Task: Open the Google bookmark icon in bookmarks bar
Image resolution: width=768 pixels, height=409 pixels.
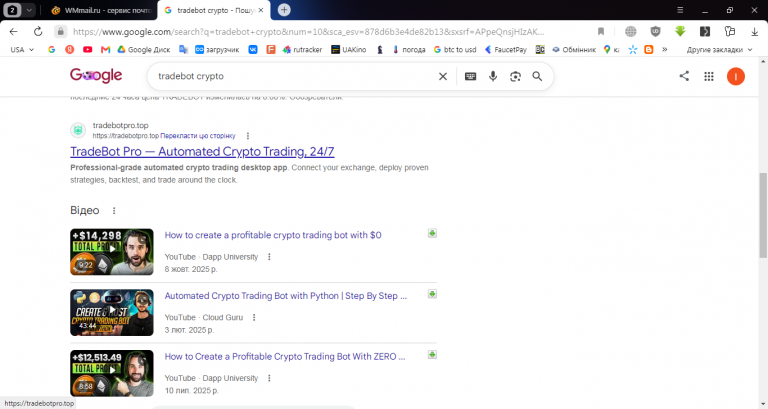Action: (51, 49)
